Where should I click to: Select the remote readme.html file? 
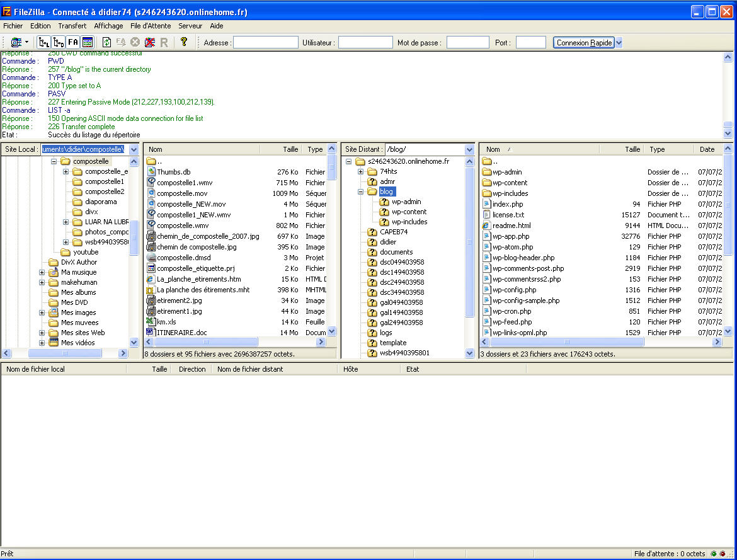click(511, 226)
